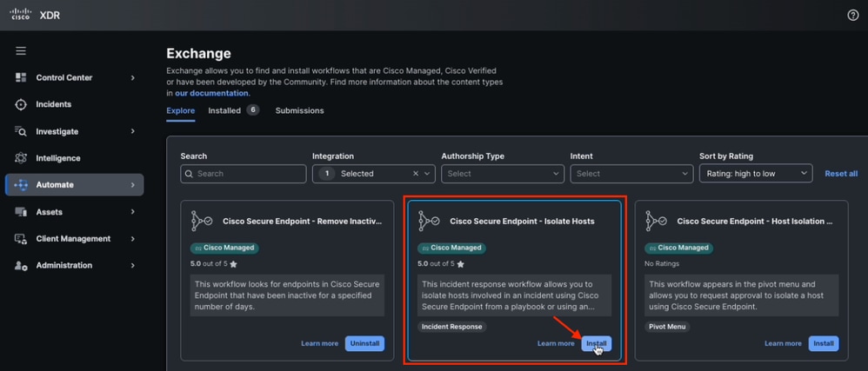Click the Assets sidebar icon

coord(21,212)
